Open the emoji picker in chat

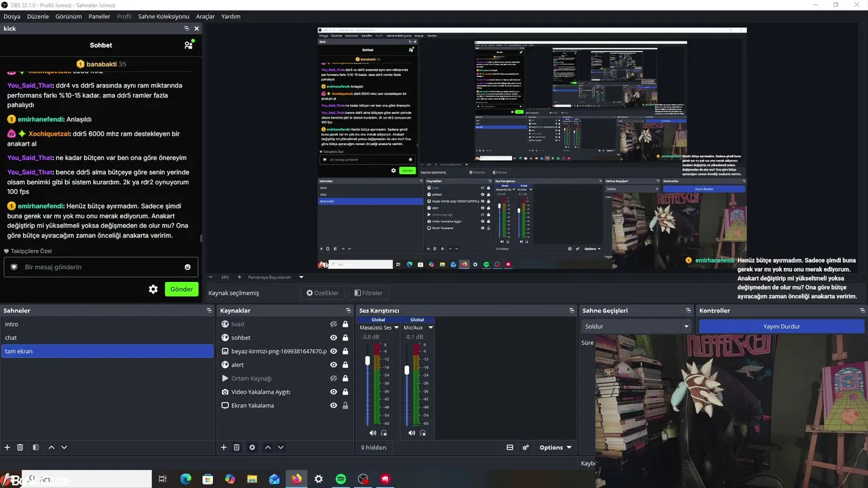[x=188, y=267]
